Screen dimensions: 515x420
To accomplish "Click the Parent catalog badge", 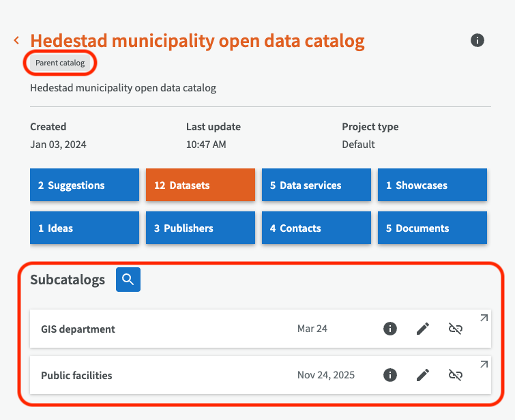I will point(60,63).
